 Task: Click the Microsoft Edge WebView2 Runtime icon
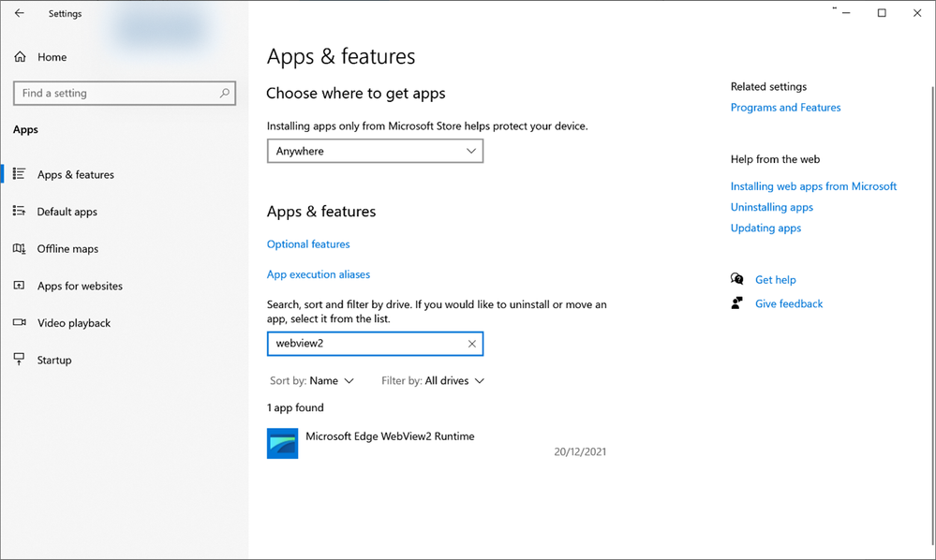(282, 443)
